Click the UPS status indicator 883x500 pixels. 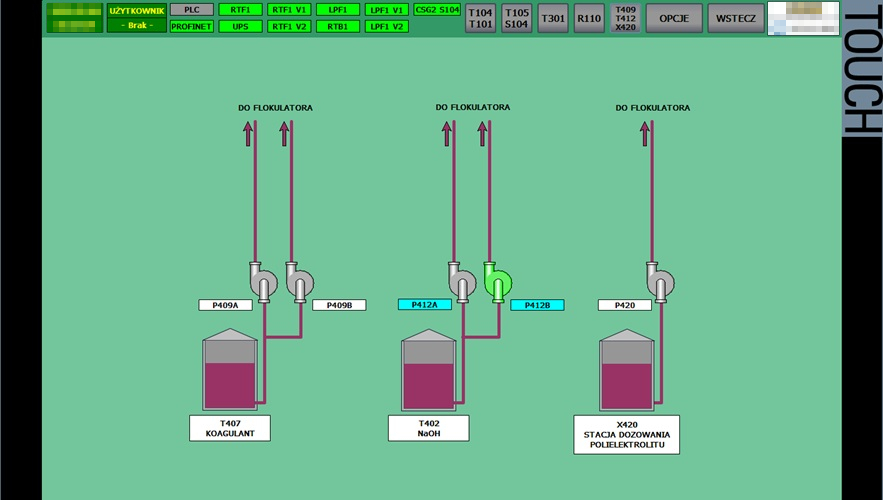[x=240, y=27]
